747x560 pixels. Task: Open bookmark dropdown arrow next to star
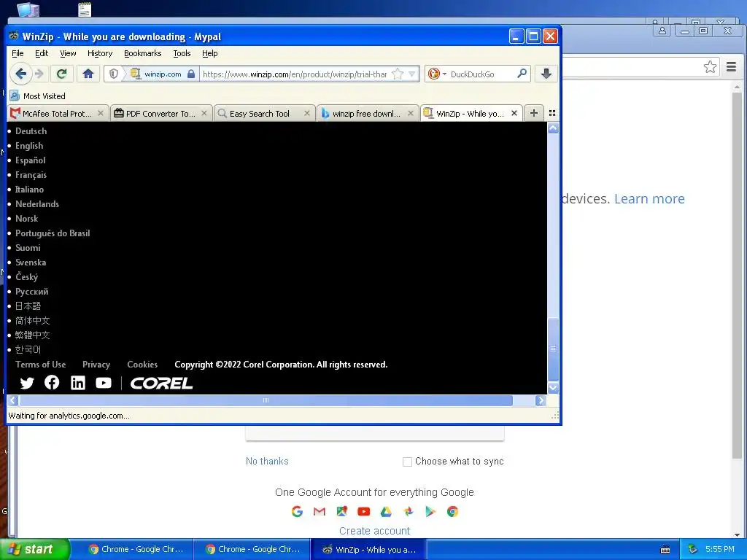[x=412, y=74]
